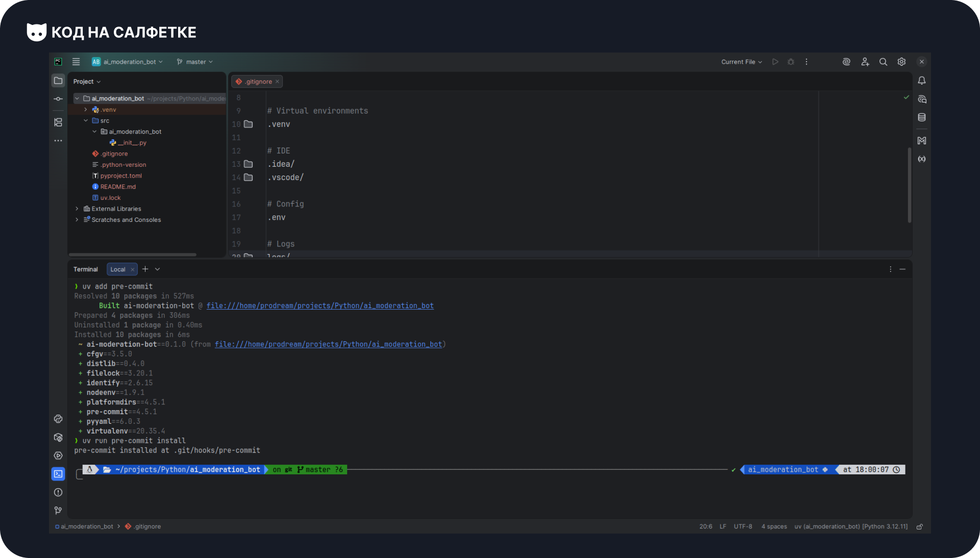
Task: Click the Notifications bell icon
Action: pyautogui.click(x=922, y=81)
